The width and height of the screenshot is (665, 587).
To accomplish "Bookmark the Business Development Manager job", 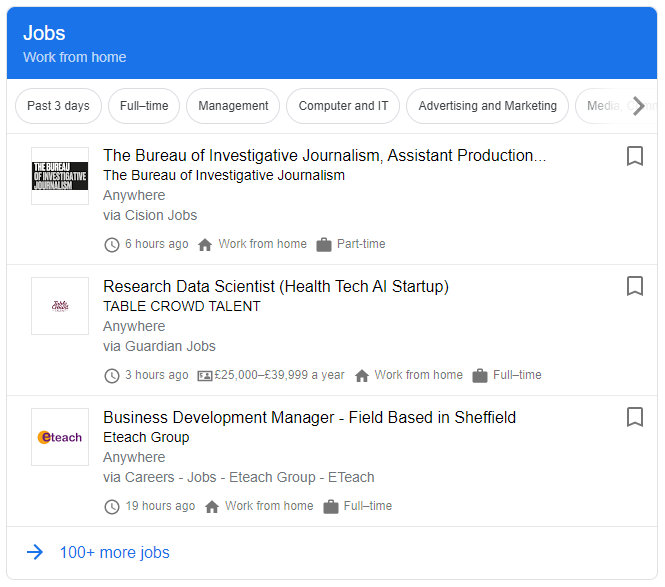I will click(x=634, y=417).
